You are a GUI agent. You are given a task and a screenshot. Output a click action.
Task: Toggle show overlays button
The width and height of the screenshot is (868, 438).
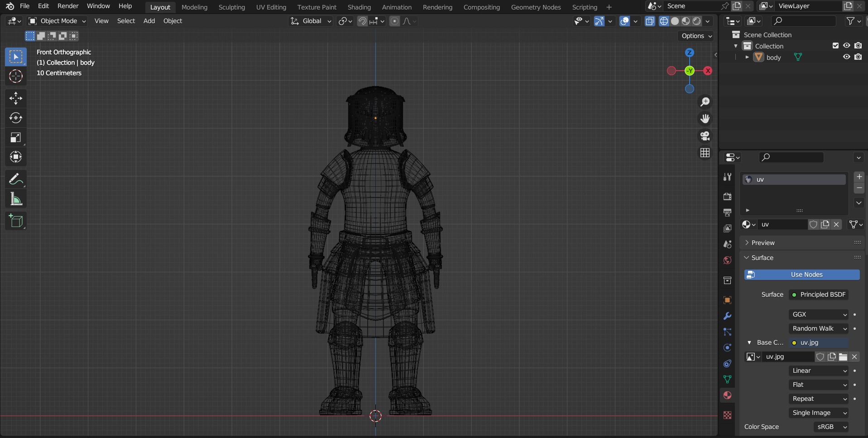[624, 21]
